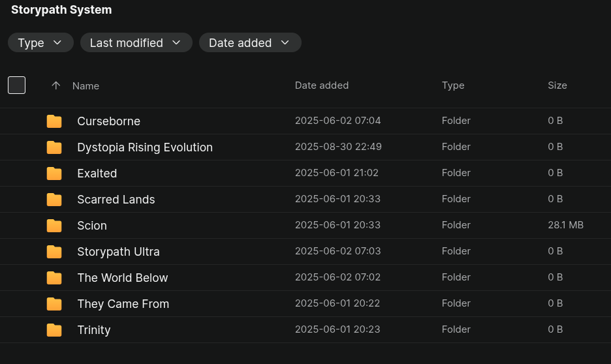Click the Storypath System heading
Viewport: 611px width, 364px height.
point(61,10)
